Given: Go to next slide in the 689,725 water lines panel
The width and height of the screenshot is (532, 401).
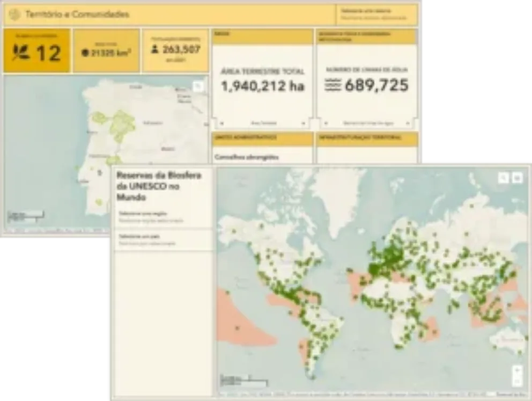Looking at the screenshot, I should pos(408,123).
